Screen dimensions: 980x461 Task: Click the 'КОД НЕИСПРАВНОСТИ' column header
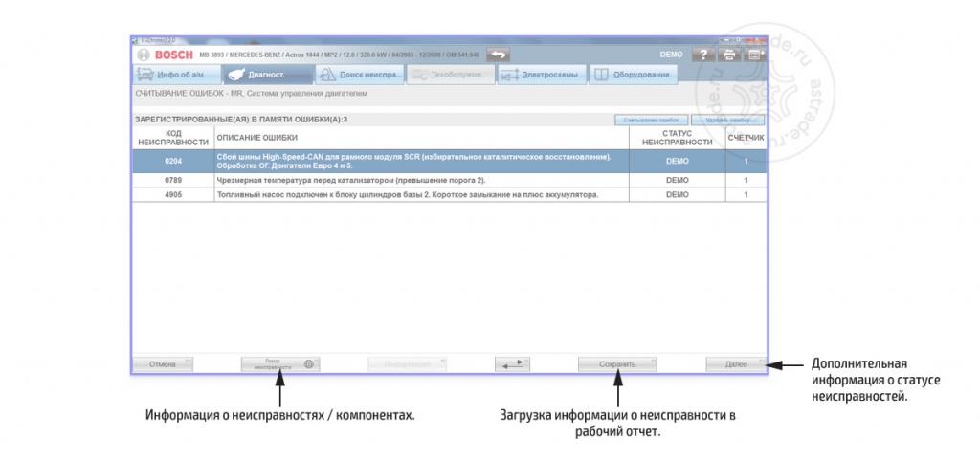(x=173, y=138)
